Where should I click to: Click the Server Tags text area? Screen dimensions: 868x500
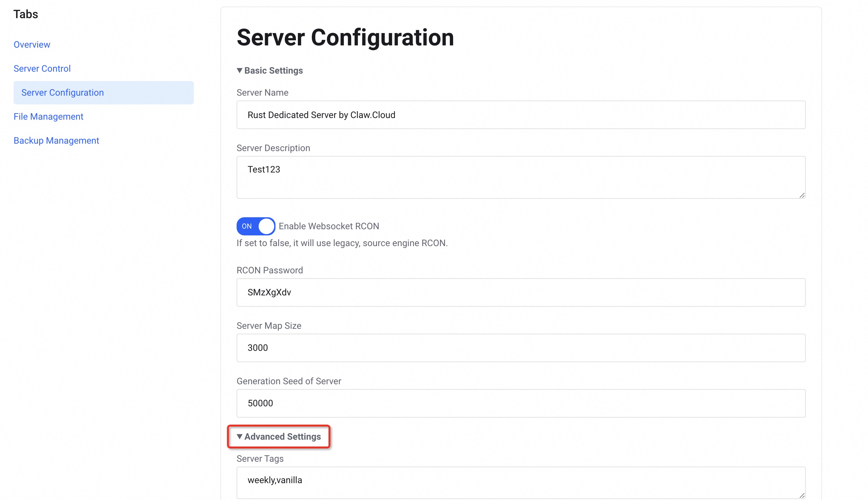coord(520,482)
